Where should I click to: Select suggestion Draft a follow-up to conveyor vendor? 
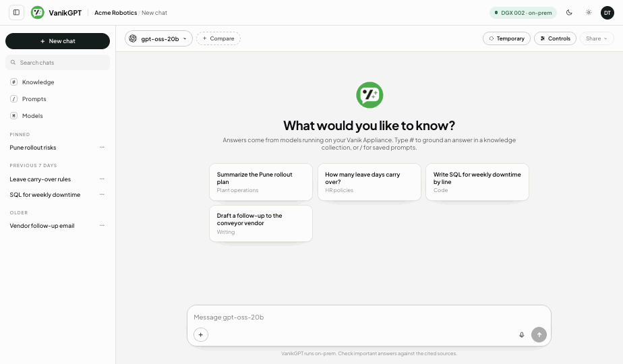[261, 223]
